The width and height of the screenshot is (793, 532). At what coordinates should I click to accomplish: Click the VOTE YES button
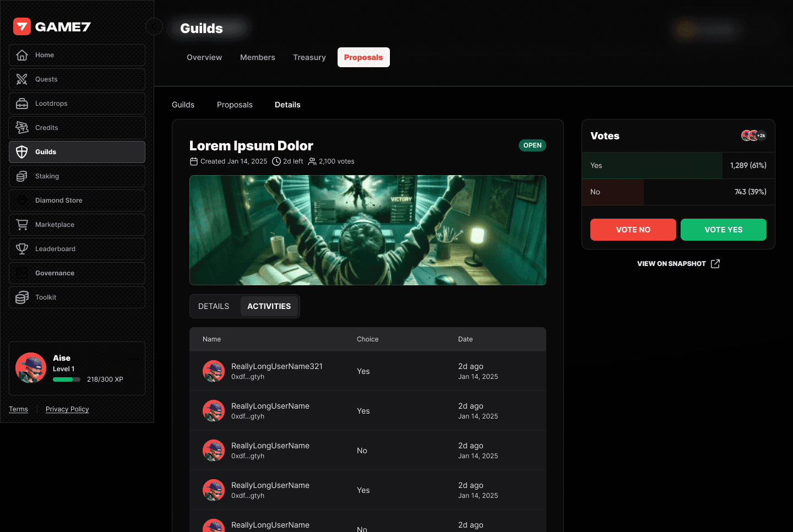pos(724,230)
